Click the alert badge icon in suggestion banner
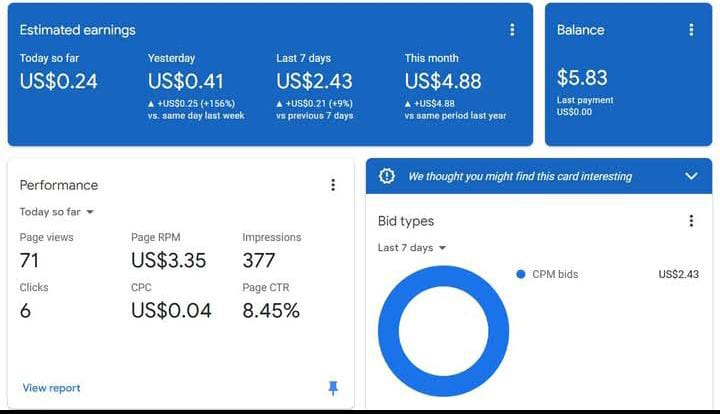This screenshot has width=720, height=414. pyautogui.click(x=387, y=176)
